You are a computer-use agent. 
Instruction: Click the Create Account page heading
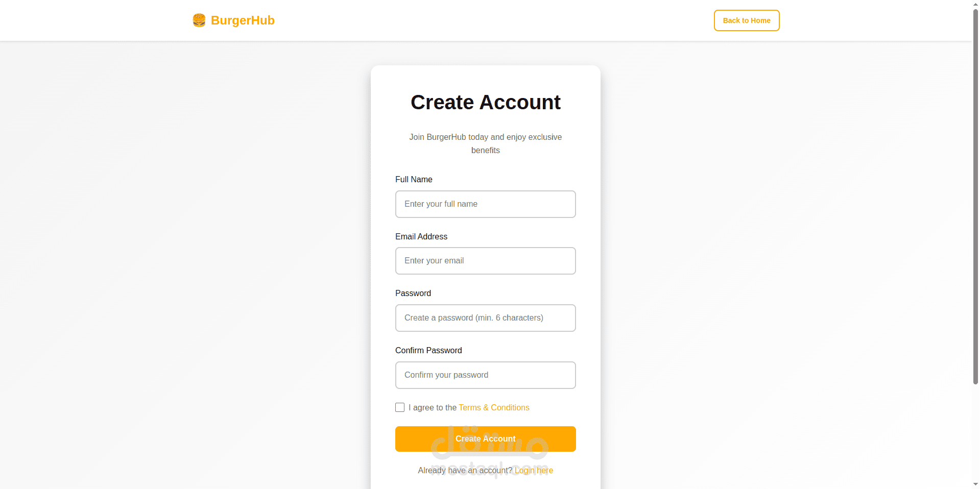[x=485, y=103]
